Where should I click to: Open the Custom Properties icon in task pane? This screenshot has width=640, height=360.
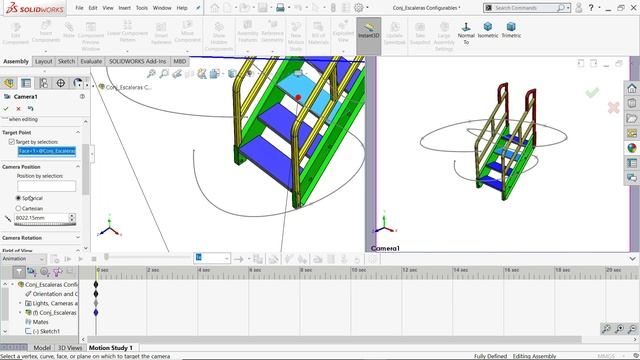point(632,163)
